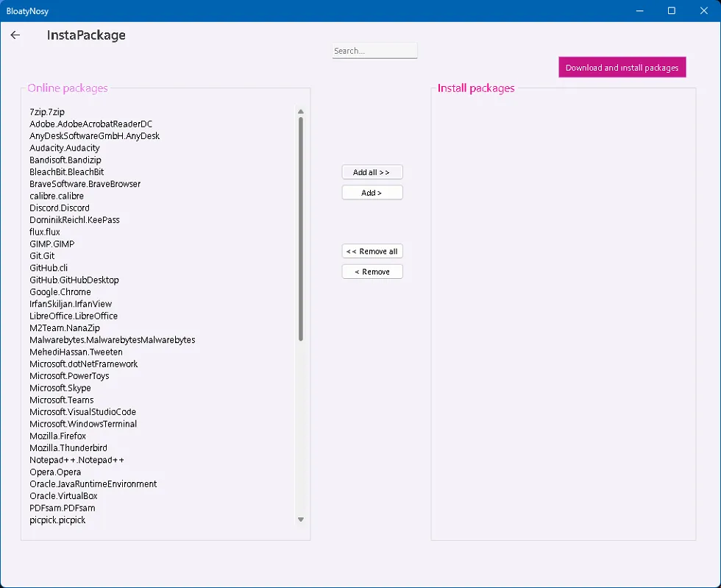Select 7zip.7zip in online packages
Screen dimensions: 721x588
pos(47,112)
